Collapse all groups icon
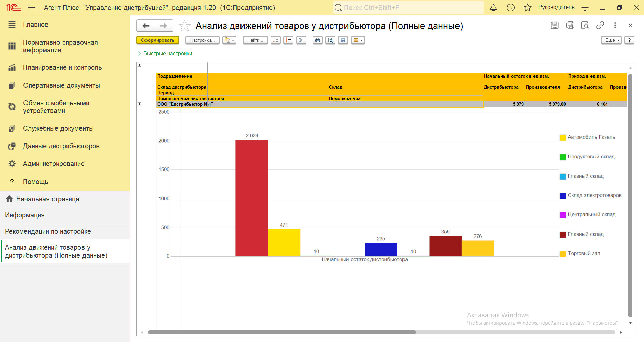 pos(288,40)
